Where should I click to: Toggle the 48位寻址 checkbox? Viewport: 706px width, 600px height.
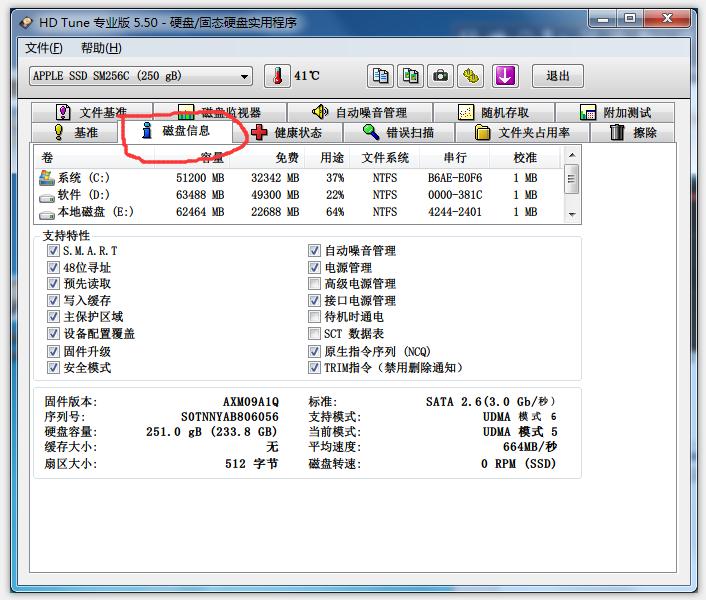tap(53, 267)
